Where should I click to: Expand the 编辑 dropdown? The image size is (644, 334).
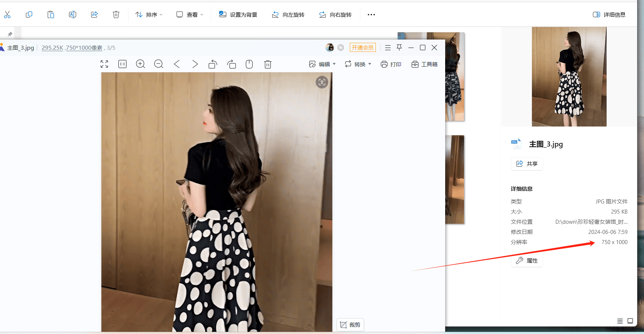(x=322, y=64)
